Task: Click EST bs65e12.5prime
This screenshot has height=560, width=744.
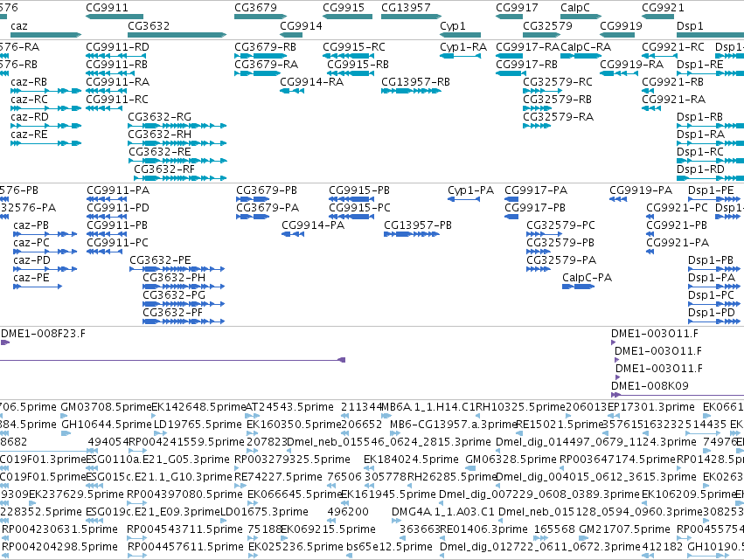Action: 389,546
